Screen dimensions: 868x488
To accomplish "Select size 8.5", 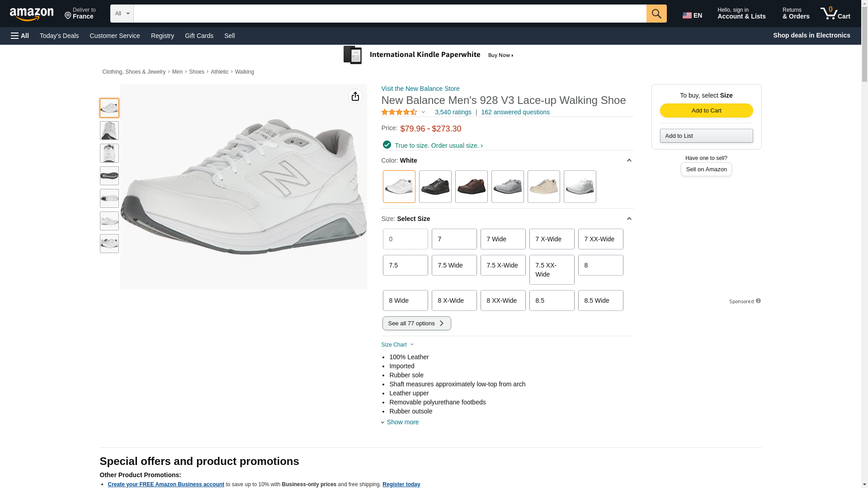I will click(x=552, y=300).
